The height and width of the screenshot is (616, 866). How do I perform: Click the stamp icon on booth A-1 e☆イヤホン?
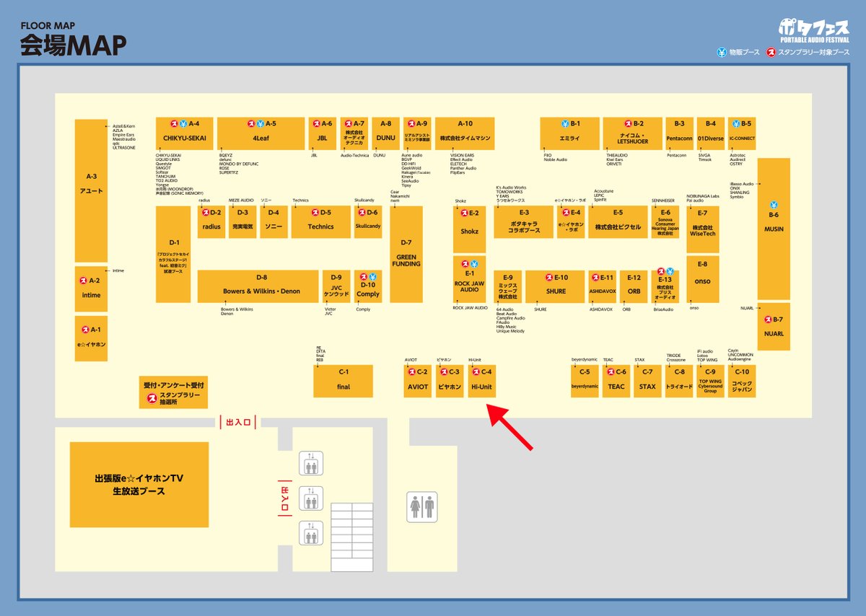(84, 330)
